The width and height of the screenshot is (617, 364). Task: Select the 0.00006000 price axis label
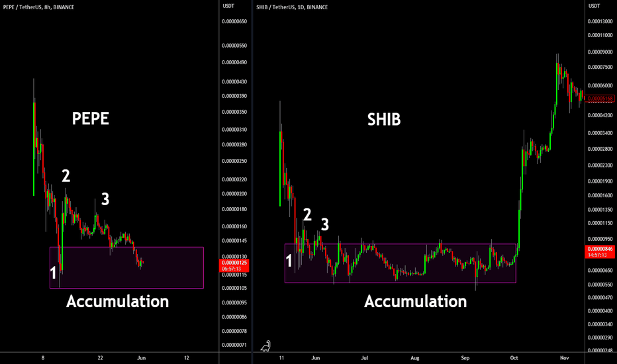tap(600, 86)
